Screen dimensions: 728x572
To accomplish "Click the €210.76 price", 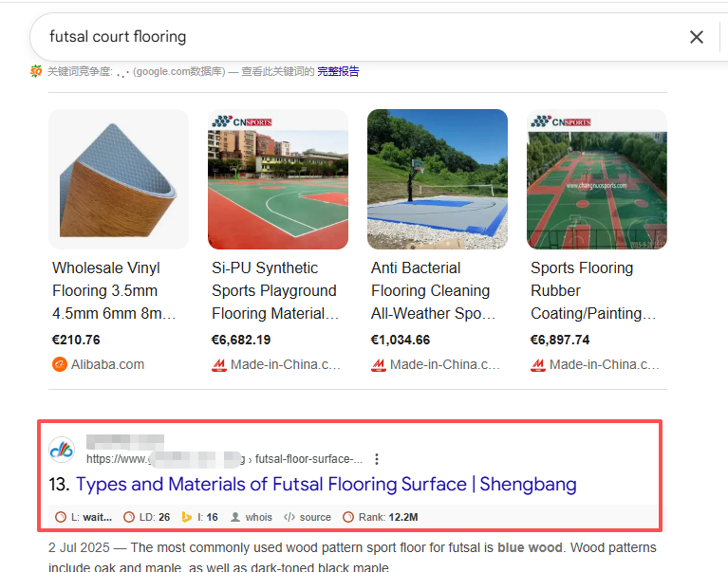I will pos(76,340).
